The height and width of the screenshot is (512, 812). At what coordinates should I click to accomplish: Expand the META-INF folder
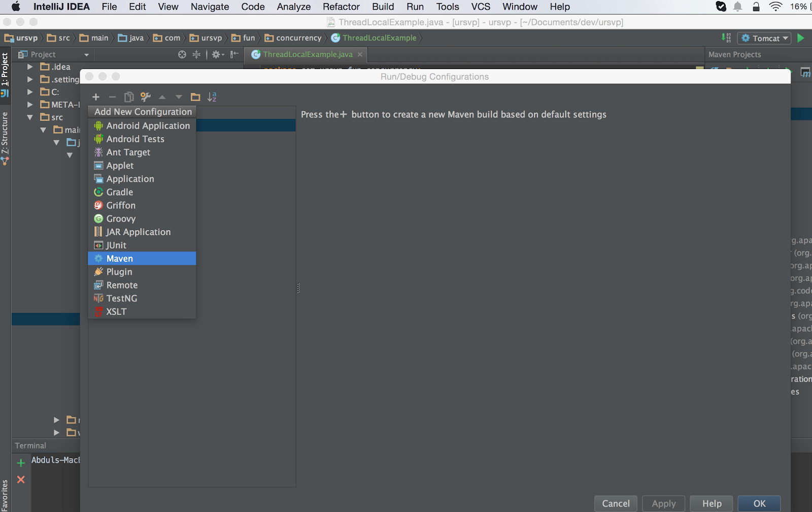[x=30, y=105]
